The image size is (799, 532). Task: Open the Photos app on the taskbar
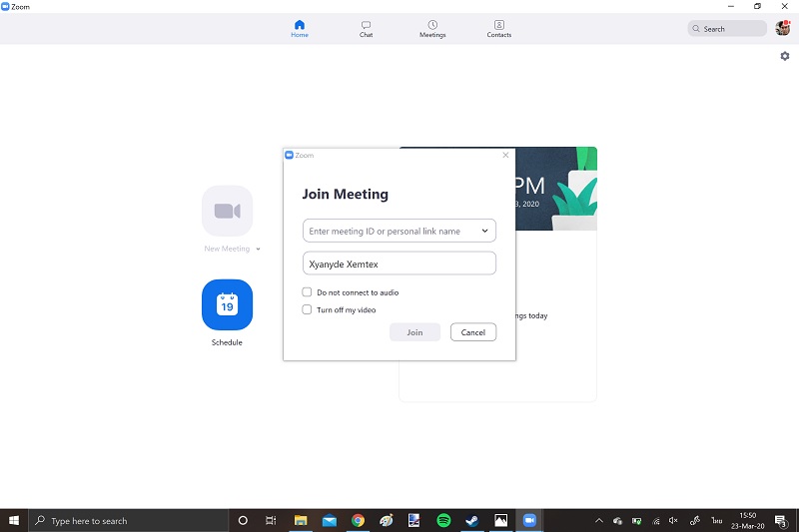(501, 520)
